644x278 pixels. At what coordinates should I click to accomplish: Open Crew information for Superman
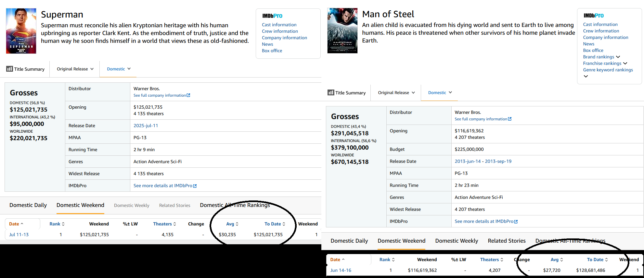click(280, 31)
